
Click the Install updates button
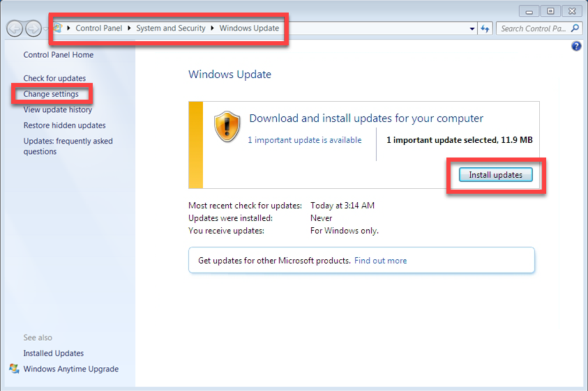coord(495,175)
